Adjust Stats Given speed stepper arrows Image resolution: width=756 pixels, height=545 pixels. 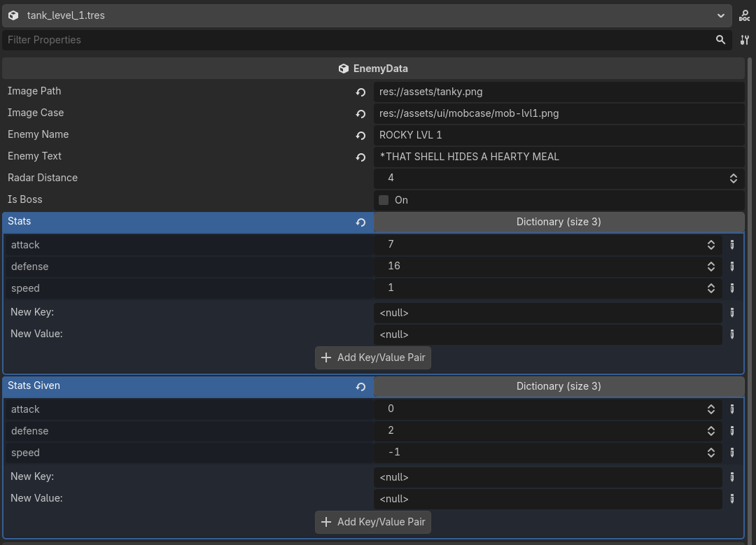pos(711,453)
